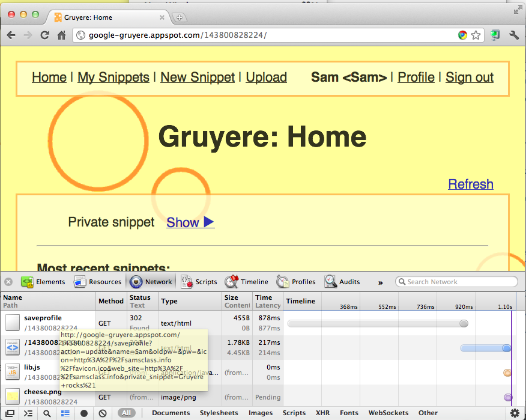Open the Profile link

[416, 78]
